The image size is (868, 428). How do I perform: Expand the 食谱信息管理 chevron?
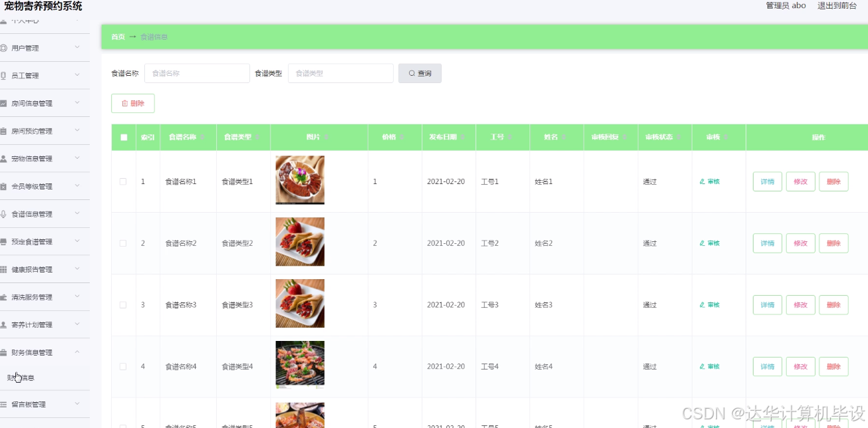tap(77, 213)
